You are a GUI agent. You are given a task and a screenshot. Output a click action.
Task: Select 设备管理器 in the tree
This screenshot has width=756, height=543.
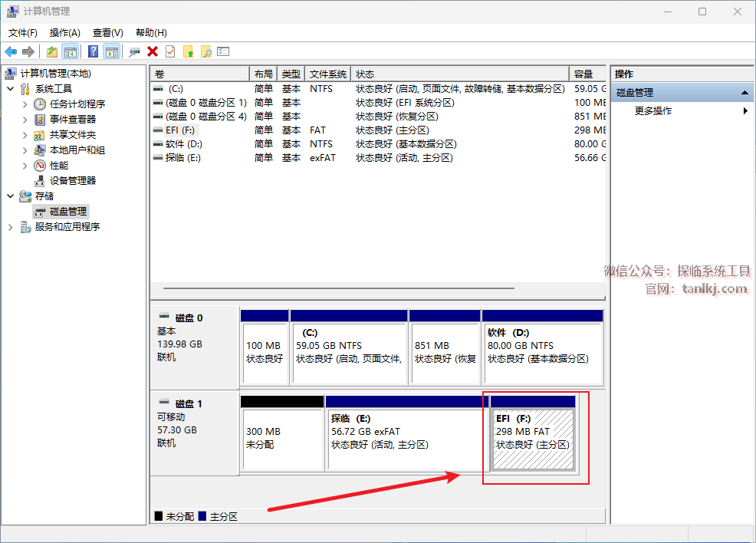(73, 181)
